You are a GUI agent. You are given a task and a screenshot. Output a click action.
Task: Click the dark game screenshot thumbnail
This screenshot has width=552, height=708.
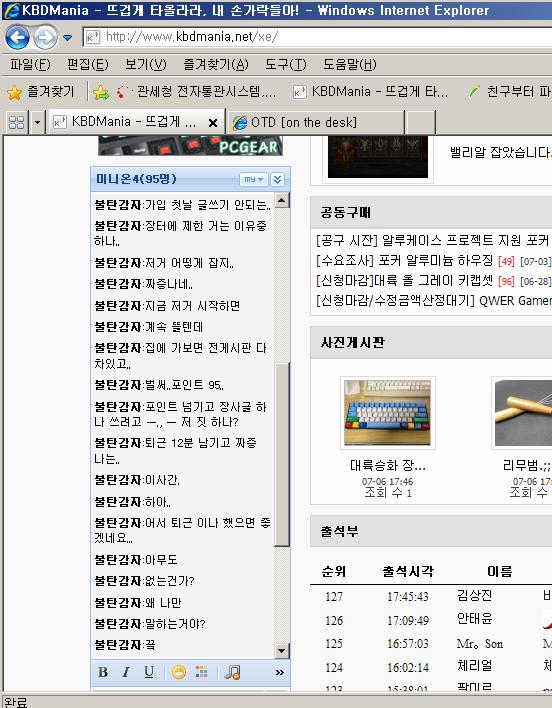[378, 157]
